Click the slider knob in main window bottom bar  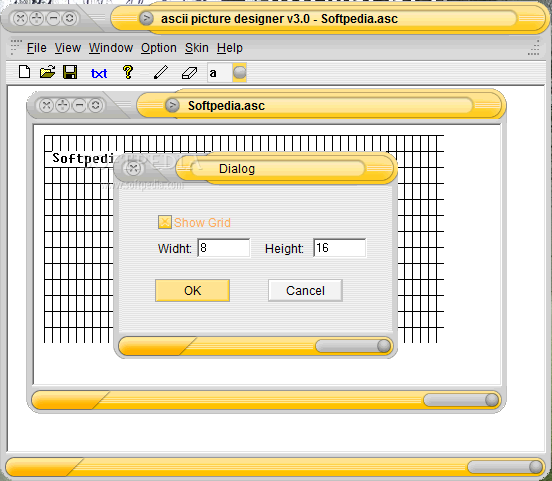536,467
